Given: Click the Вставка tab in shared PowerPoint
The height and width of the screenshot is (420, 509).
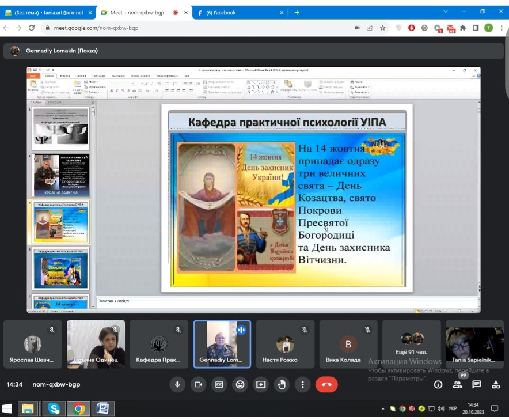Looking at the screenshot, I should [65, 76].
